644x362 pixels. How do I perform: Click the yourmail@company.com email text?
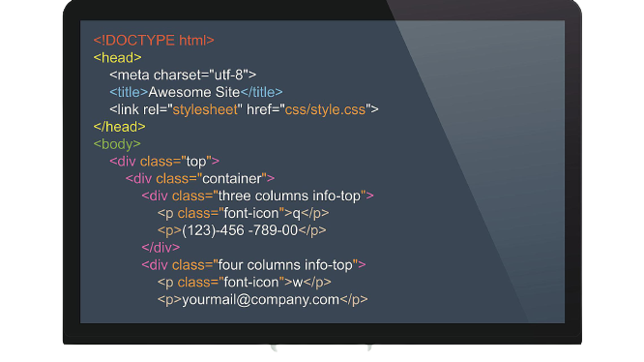[260, 299]
